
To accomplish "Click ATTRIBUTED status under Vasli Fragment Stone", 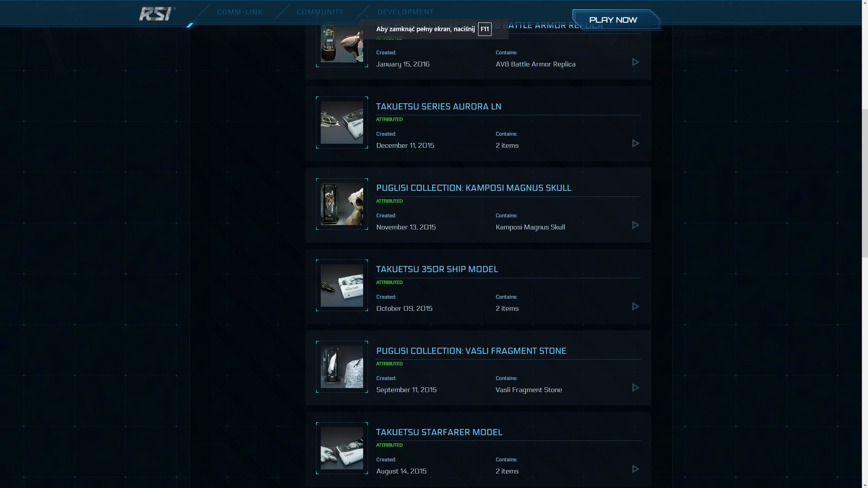I will click(389, 364).
